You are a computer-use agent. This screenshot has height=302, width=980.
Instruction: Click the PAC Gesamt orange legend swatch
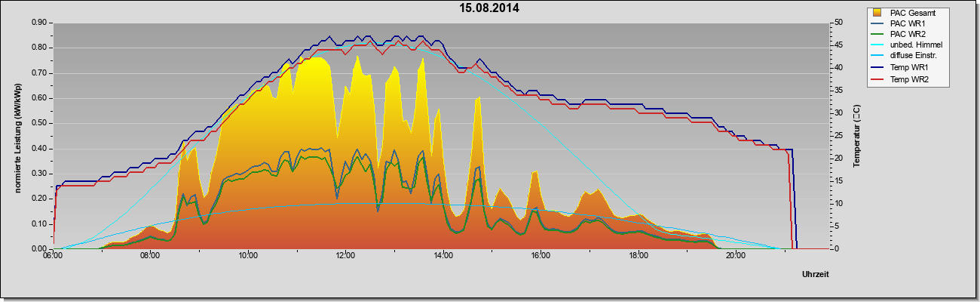click(877, 13)
